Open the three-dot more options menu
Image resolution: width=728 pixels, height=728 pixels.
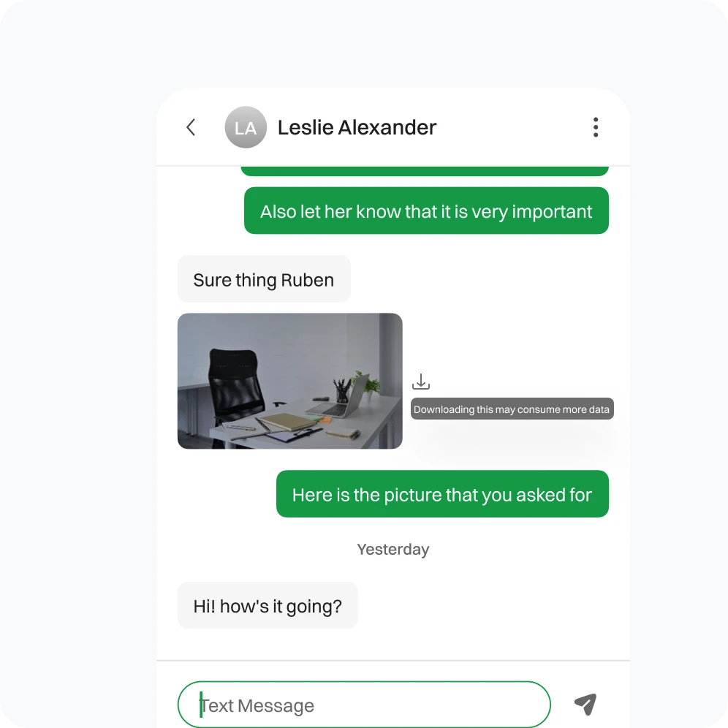pyautogui.click(x=596, y=127)
